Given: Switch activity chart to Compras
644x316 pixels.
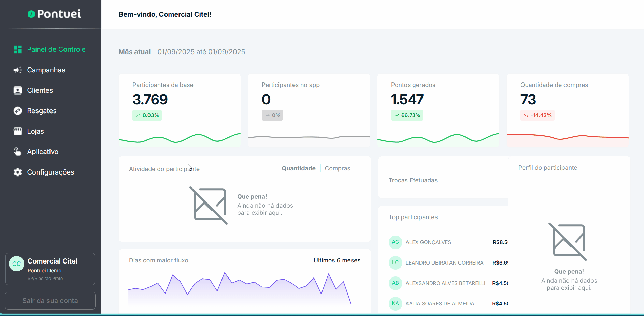Looking at the screenshot, I should tap(337, 168).
